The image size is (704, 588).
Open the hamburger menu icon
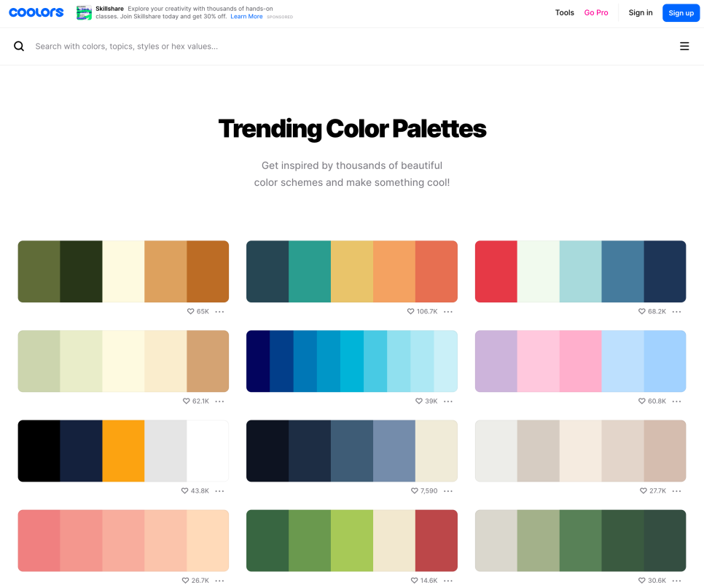tap(684, 46)
